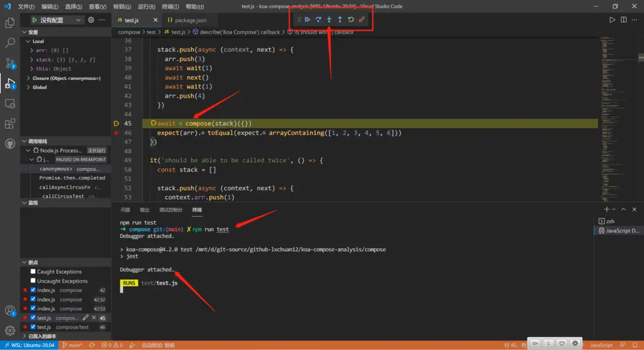Open the Search view in activity bar
Image resolution: width=644 pixels, height=350 pixels.
(10, 43)
